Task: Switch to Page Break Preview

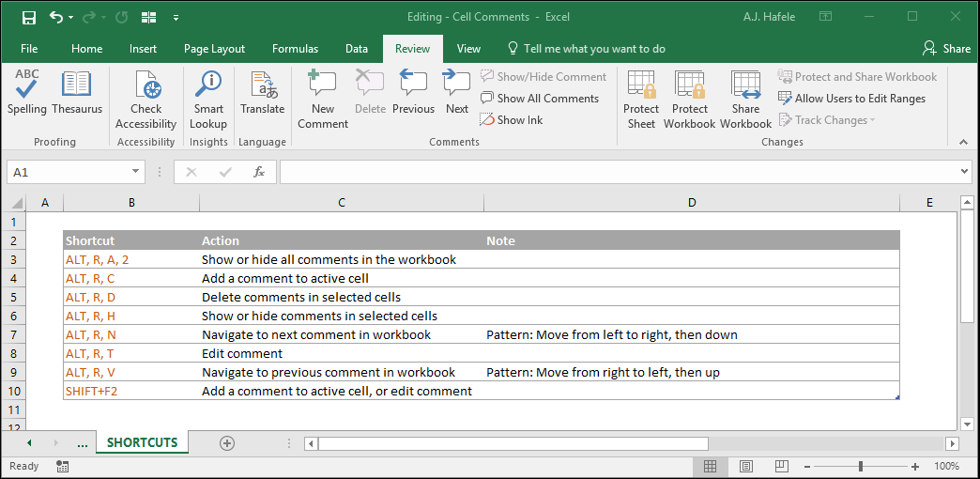Action: pyautogui.click(x=781, y=467)
